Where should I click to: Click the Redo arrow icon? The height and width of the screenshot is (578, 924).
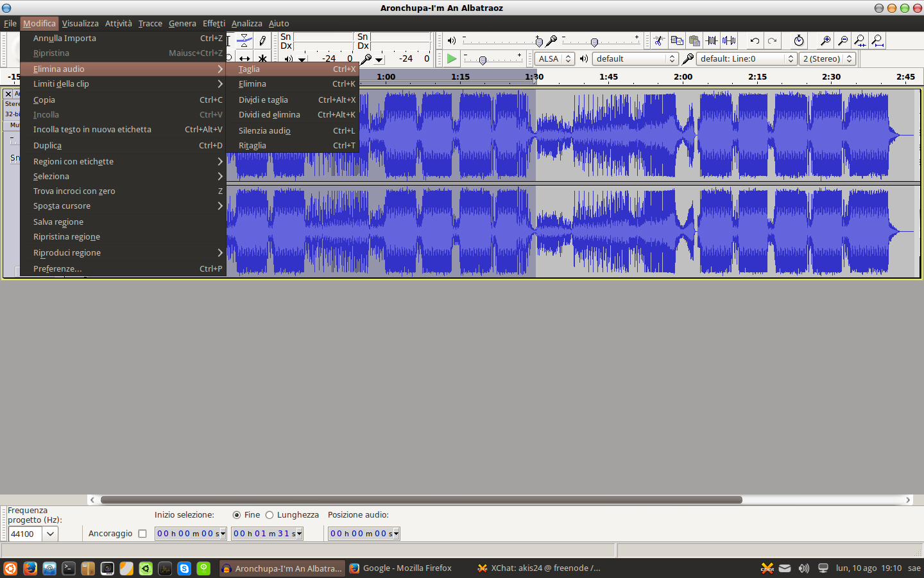pos(772,40)
